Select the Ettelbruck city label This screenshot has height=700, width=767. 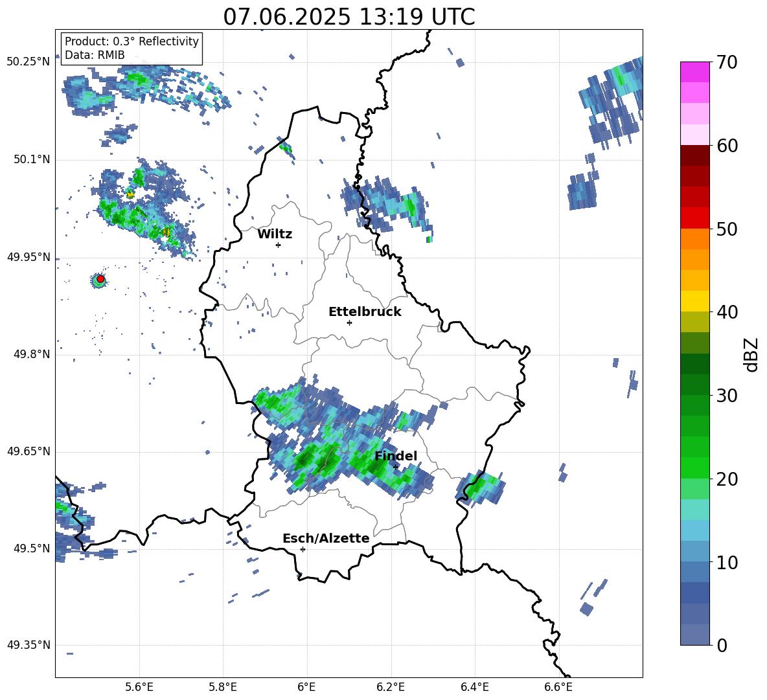click(365, 312)
